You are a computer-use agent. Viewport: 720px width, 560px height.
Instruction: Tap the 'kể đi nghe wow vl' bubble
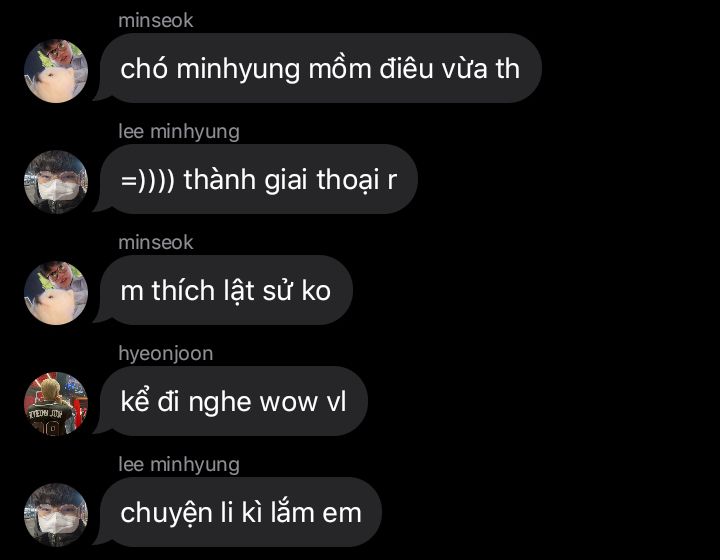pos(233,401)
